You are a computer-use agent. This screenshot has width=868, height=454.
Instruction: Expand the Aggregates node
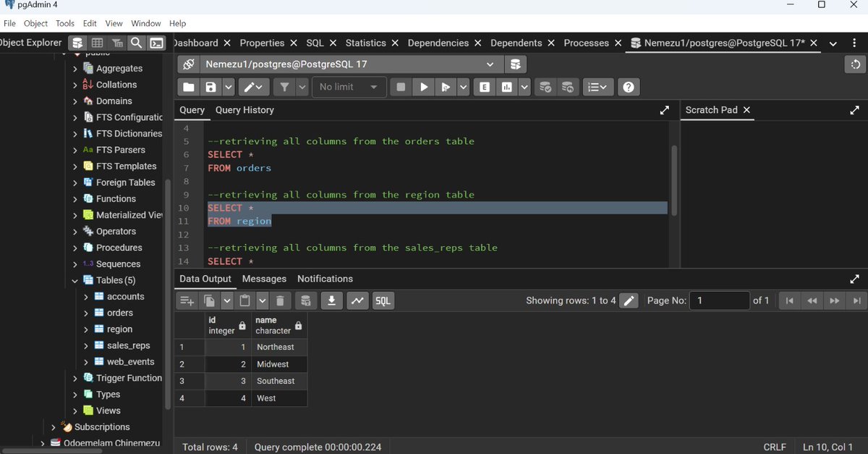75,69
